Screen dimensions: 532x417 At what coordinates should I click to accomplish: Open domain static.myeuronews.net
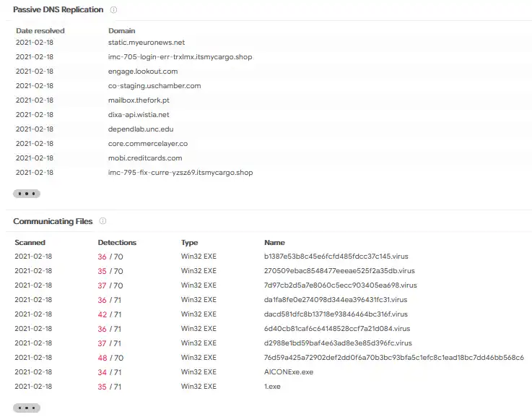click(147, 43)
